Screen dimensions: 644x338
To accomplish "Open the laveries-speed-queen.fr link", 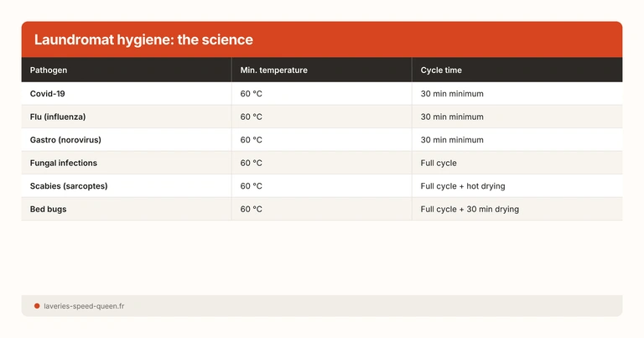I will point(84,306).
